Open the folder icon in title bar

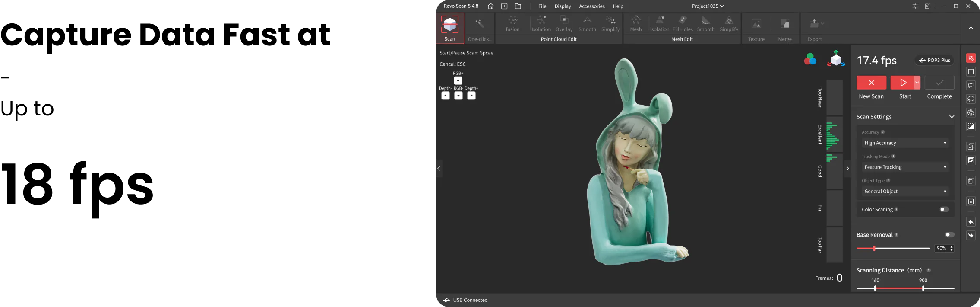pos(518,6)
